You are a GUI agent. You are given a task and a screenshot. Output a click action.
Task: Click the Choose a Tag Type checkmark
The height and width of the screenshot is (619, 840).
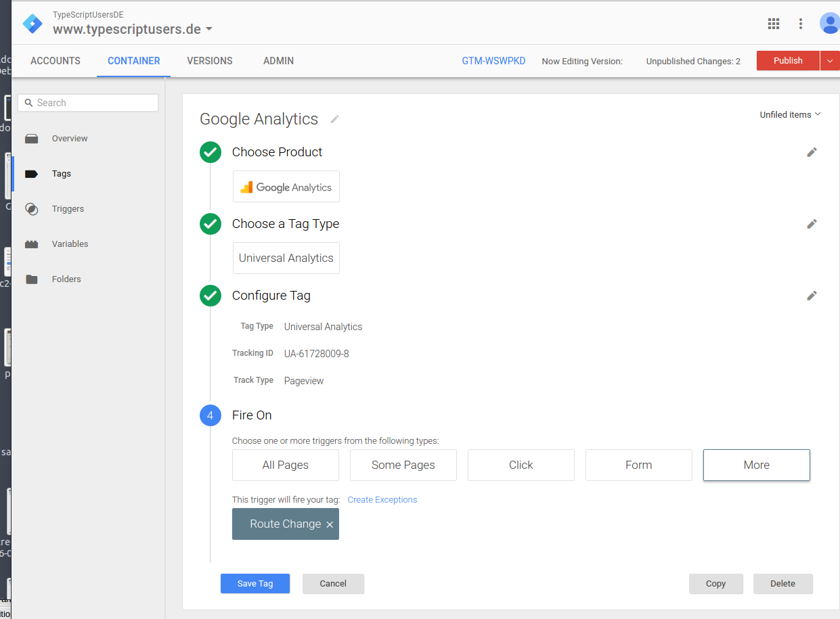pyautogui.click(x=211, y=224)
